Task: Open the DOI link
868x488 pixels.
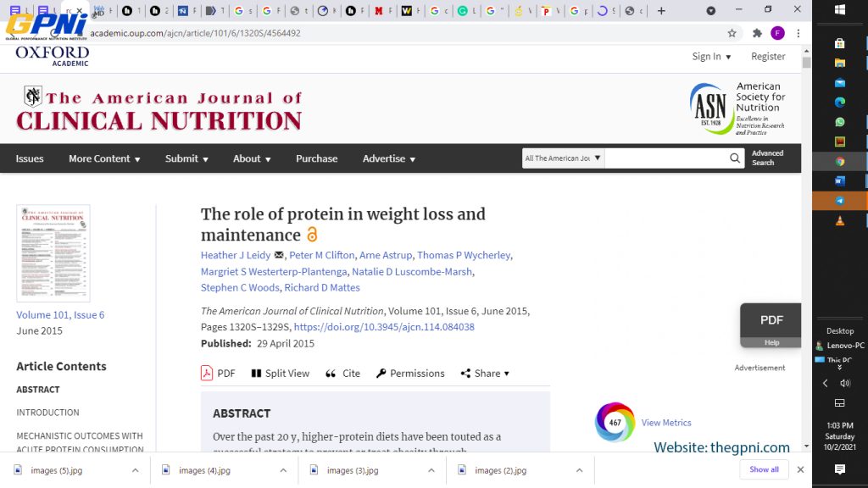Action: click(384, 327)
